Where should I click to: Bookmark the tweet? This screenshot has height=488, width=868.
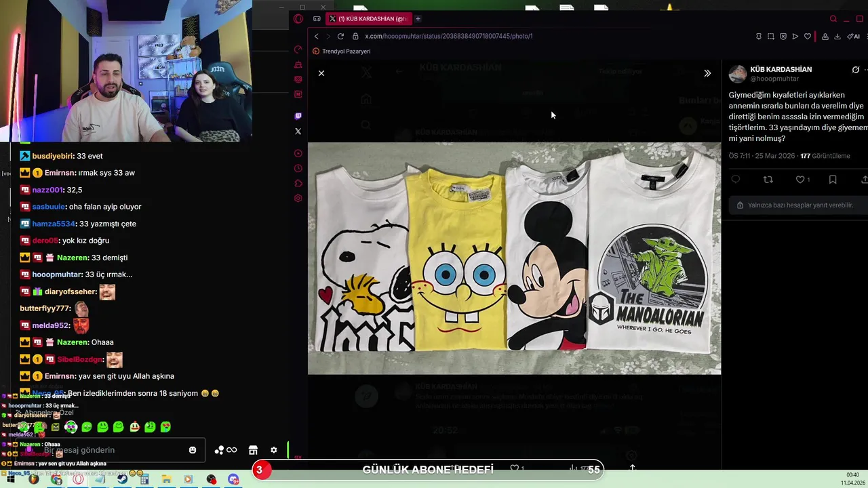click(833, 180)
